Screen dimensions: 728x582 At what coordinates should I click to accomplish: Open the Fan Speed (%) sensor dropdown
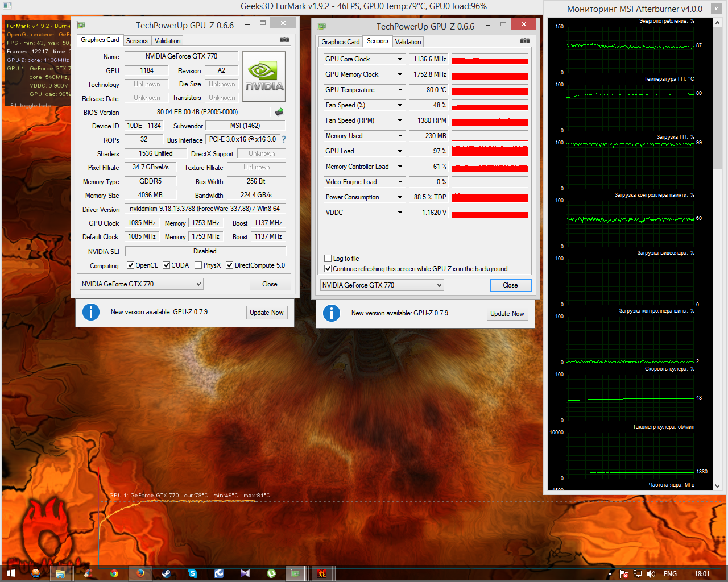[400, 105]
